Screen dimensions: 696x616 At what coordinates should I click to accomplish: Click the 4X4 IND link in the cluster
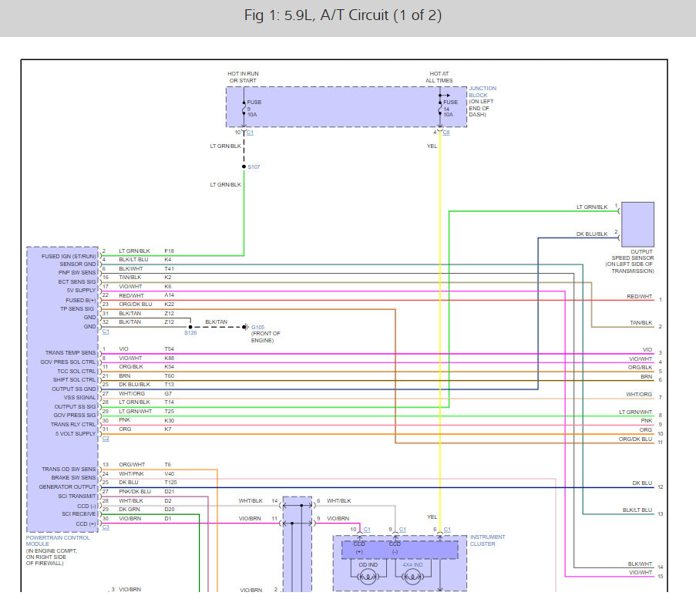[x=412, y=565]
